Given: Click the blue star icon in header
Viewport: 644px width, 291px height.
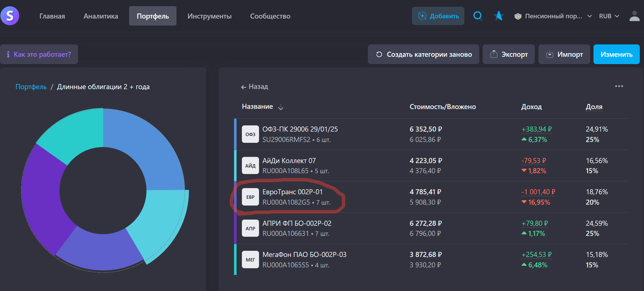Looking at the screenshot, I should (499, 16).
